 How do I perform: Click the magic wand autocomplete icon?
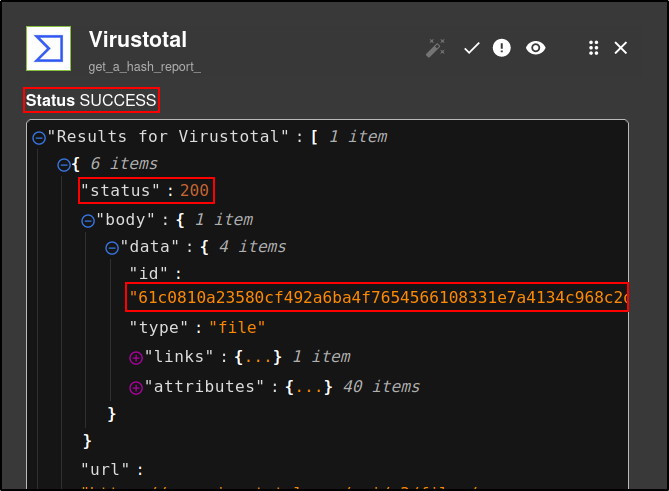[436, 48]
